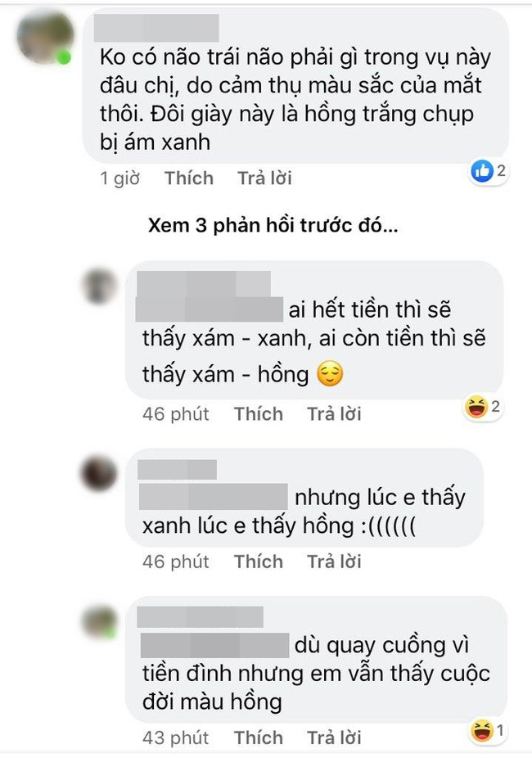Like the 'Ko có não trái' comment
532x758 pixels.
click(x=189, y=178)
